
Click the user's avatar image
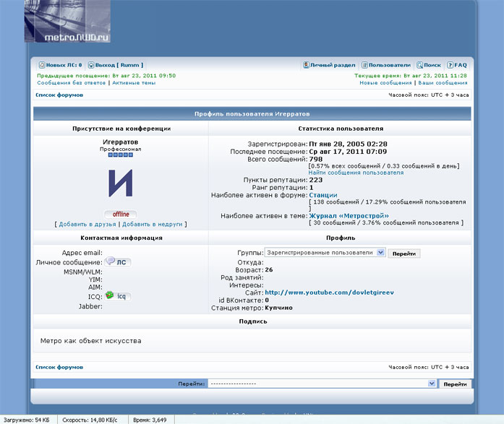121,183
